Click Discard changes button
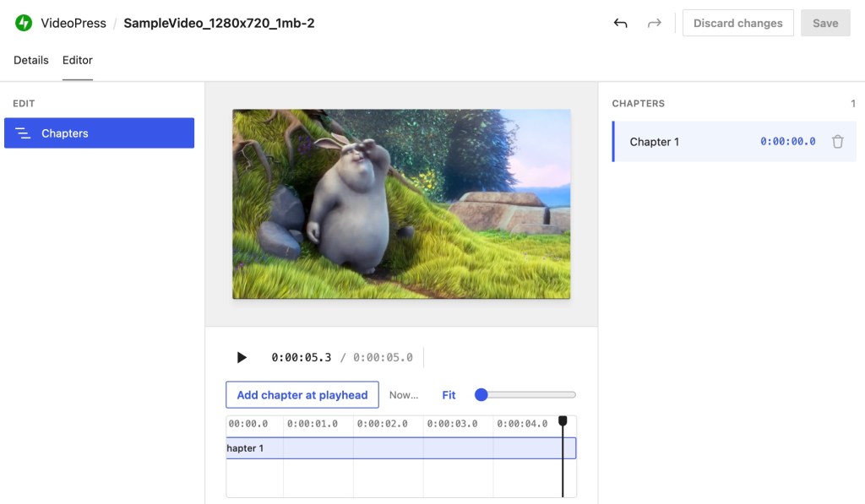865x504 pixels. tap(738, 23)
